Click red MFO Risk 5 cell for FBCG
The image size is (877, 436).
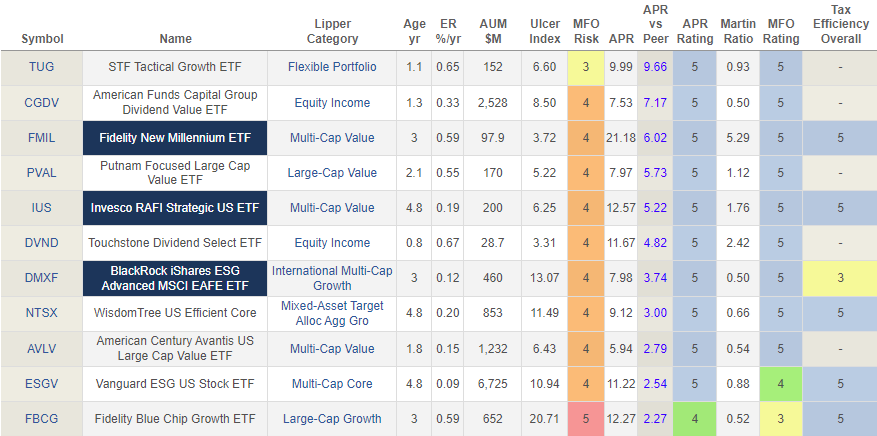586,418
